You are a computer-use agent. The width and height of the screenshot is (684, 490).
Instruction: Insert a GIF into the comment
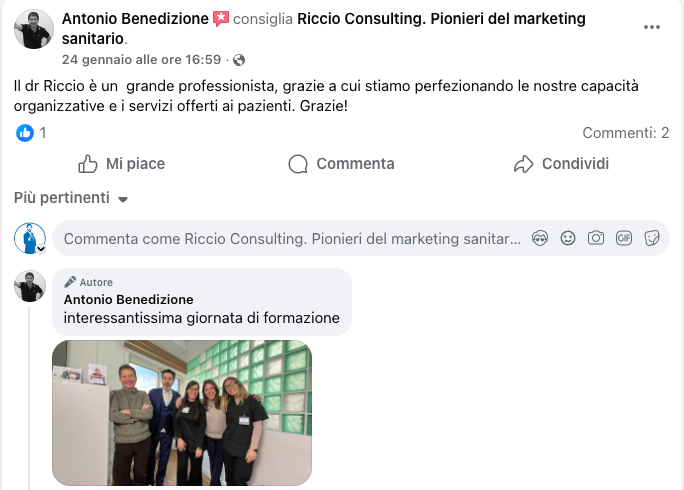click(x=624, y=238)
